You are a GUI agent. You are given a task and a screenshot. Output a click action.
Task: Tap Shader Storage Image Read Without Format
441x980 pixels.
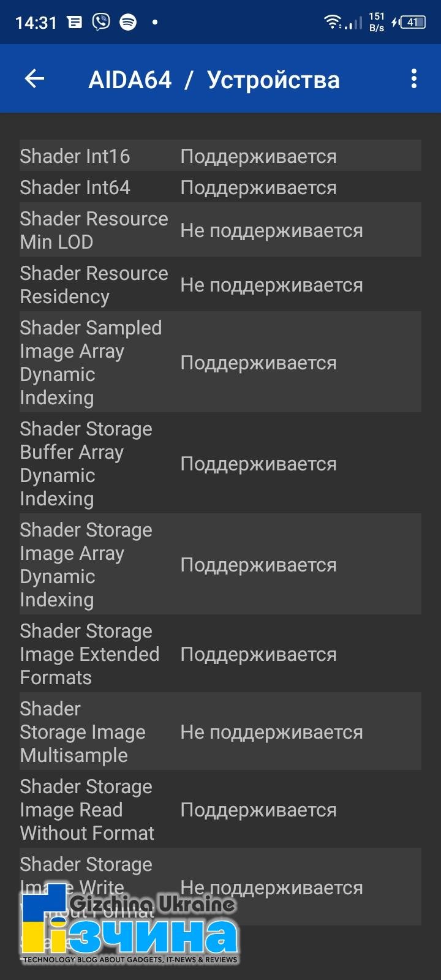[221, 809]
